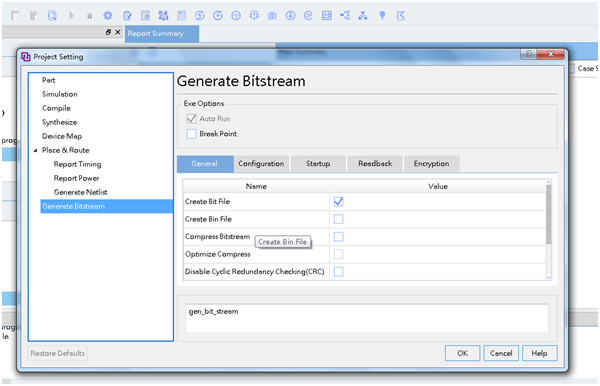Click the device map grid toolbar icon
Screen dimensions: 600x386
(163, 16)
